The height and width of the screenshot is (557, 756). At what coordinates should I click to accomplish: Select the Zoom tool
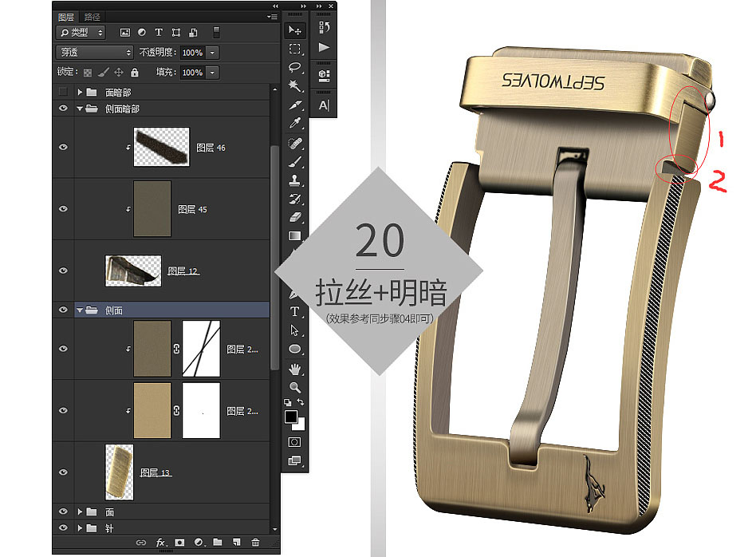(x=294, y=387)
